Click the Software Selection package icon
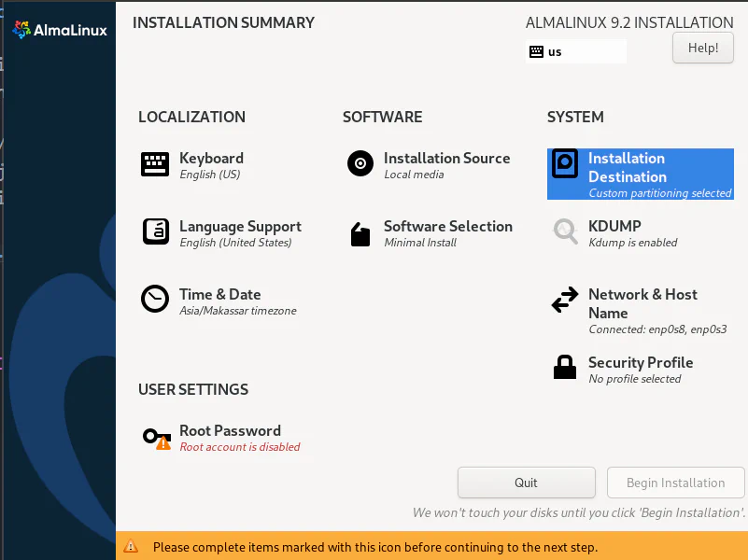Image resolution: width=748 pixels, height=560 pixels. [360, 234]
